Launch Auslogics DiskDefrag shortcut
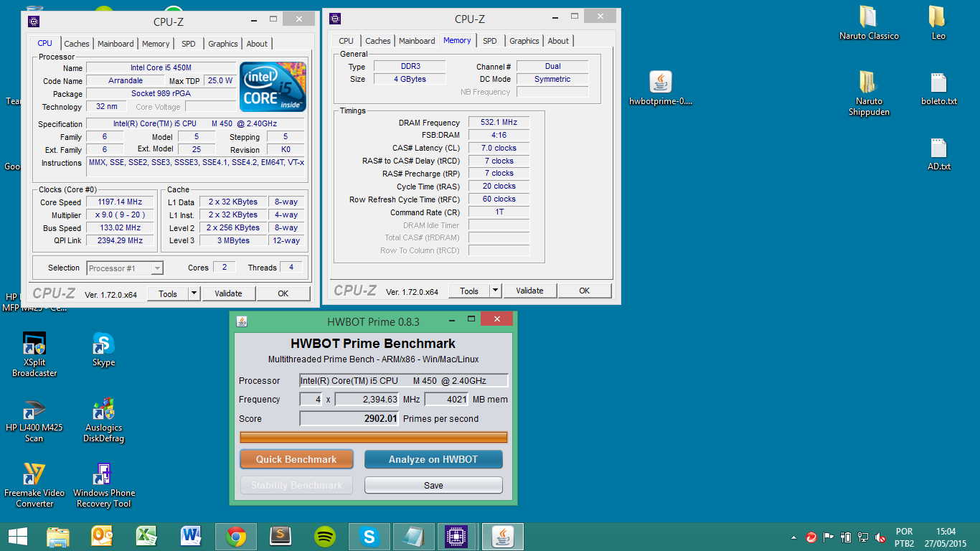Screen dimensions: 980x551 [x=103, y=409]
